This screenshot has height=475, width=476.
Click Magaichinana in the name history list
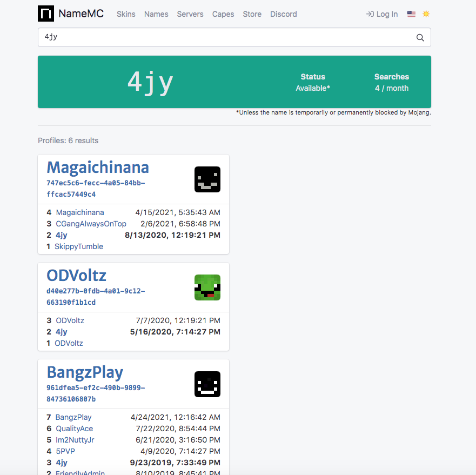pyautogui.click(x=80, y=212)
